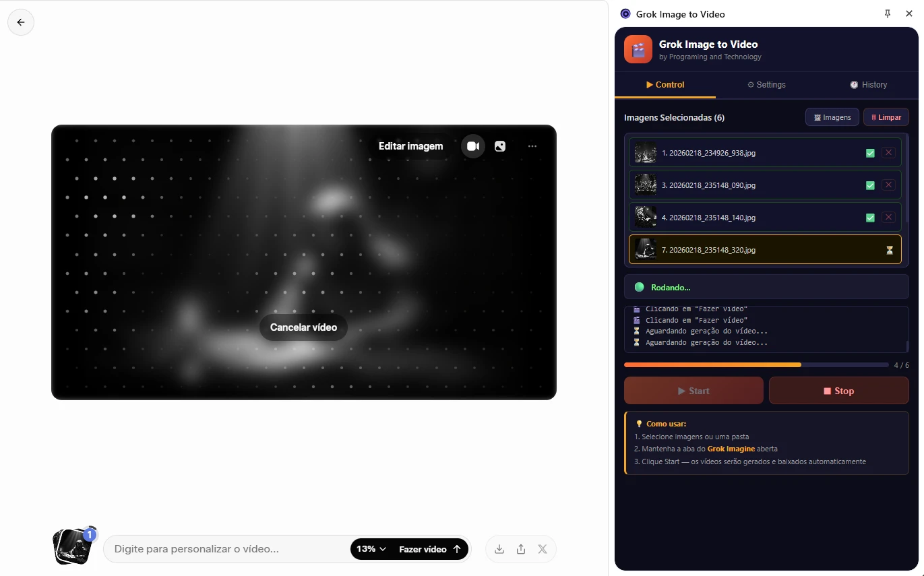The width and height of the screenshot is (924, 576).
Task: Click the back arrow button
Action: [21, 22]
